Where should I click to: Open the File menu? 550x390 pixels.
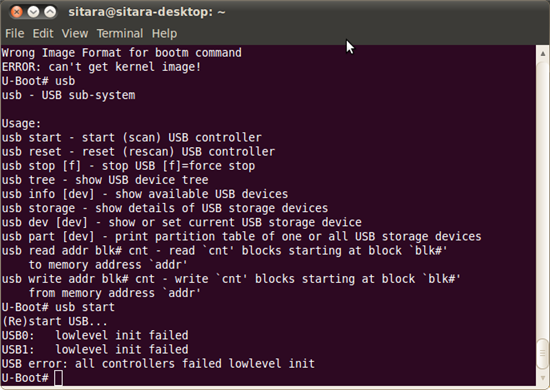pyautogui.click(x=14, y=33)
